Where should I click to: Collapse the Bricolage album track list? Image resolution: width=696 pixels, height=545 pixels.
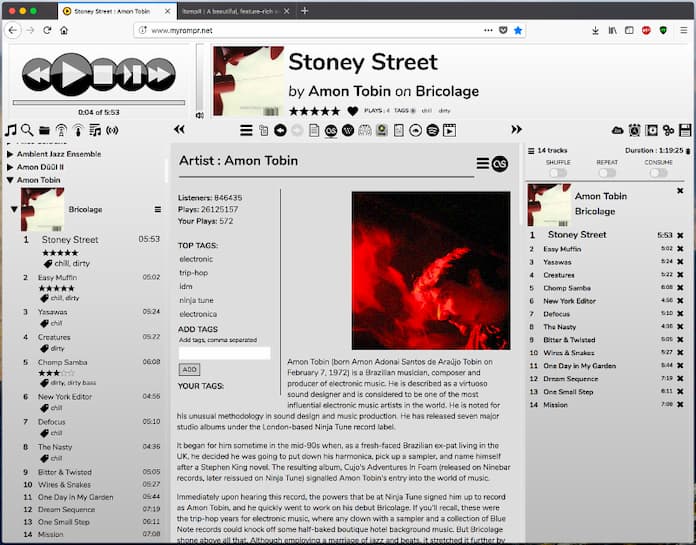point(14,209)
